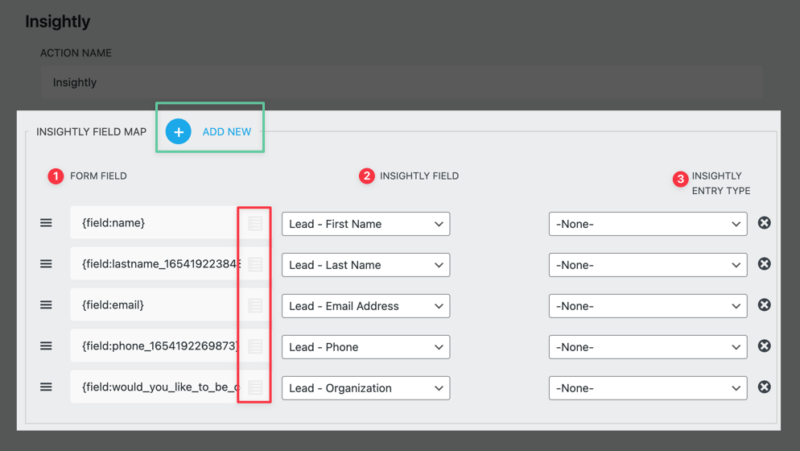Remove the Lead - Organization mapping row
This screenshot has width=800, height=451.
click(764, 387)
